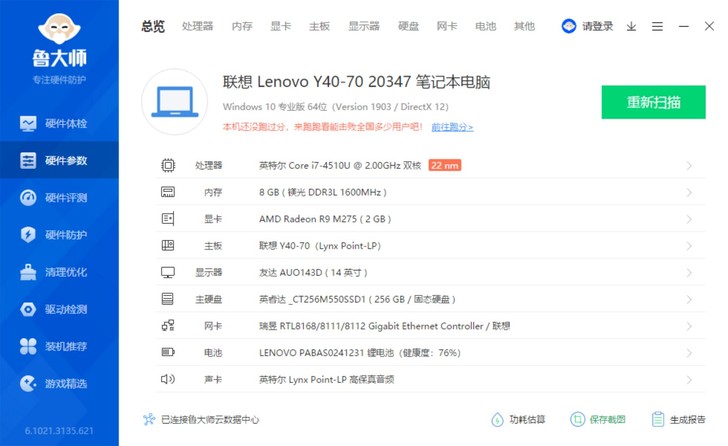Switch to the 其他 tab
This screenshot has height=446, width=728.
(x=525, y=26)
